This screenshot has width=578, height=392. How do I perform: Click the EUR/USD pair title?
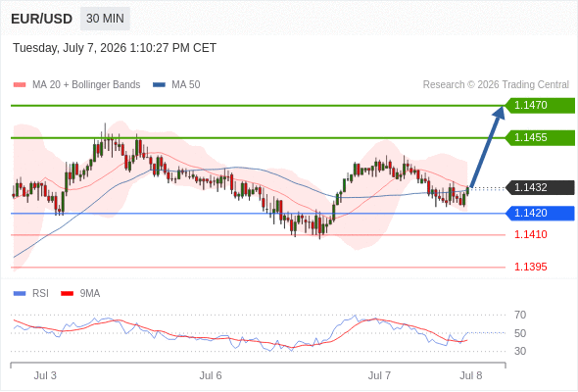[42, 19]
